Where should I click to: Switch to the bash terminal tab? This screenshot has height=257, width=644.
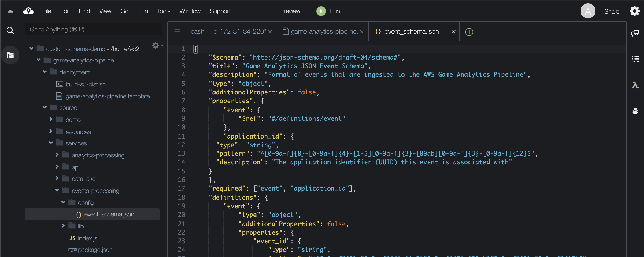tap(228, 31)
